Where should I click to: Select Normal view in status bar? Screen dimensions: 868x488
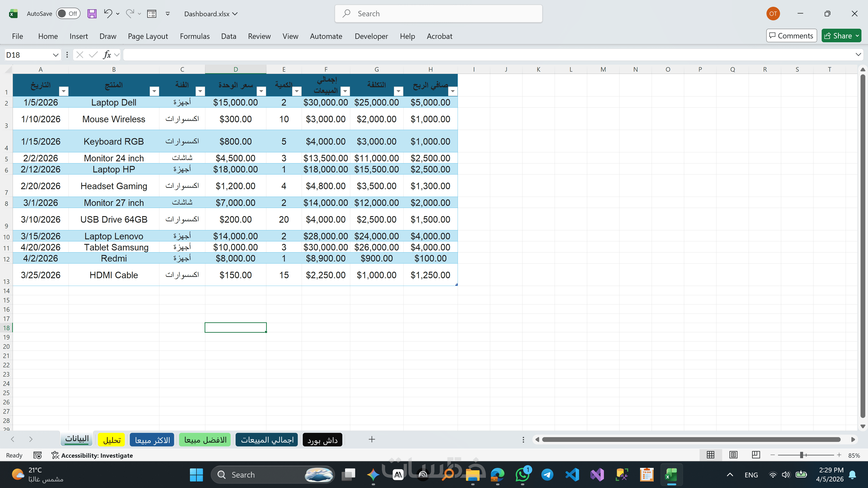pyautogui.click(x=710, y=455)
